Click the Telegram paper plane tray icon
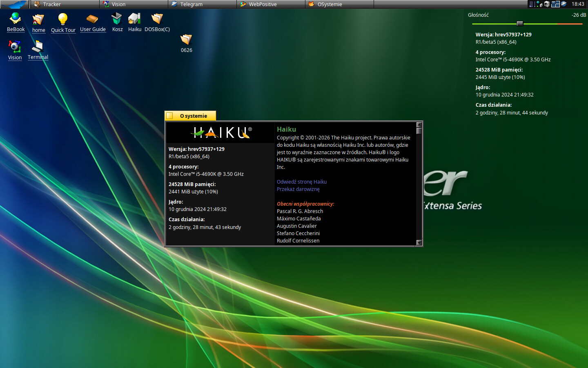This screenshot has height=368, width=588. click(564, 4)
